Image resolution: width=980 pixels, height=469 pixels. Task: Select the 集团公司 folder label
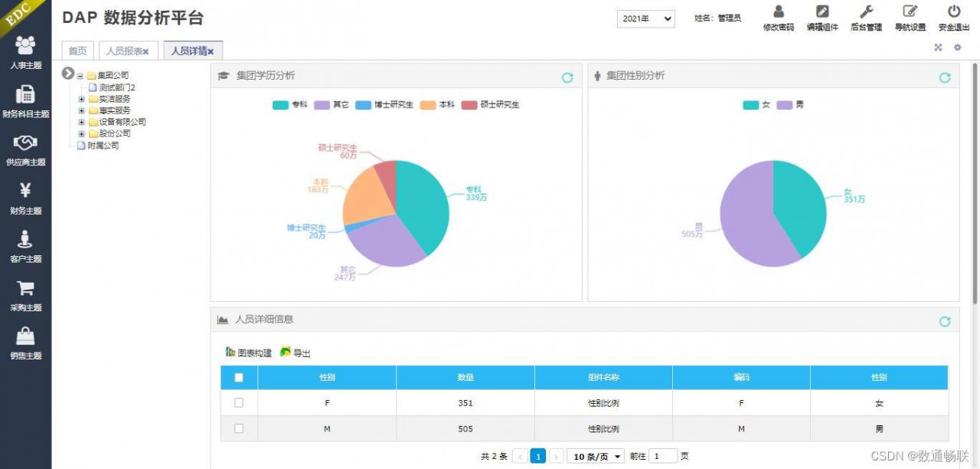tap(113, 76)
